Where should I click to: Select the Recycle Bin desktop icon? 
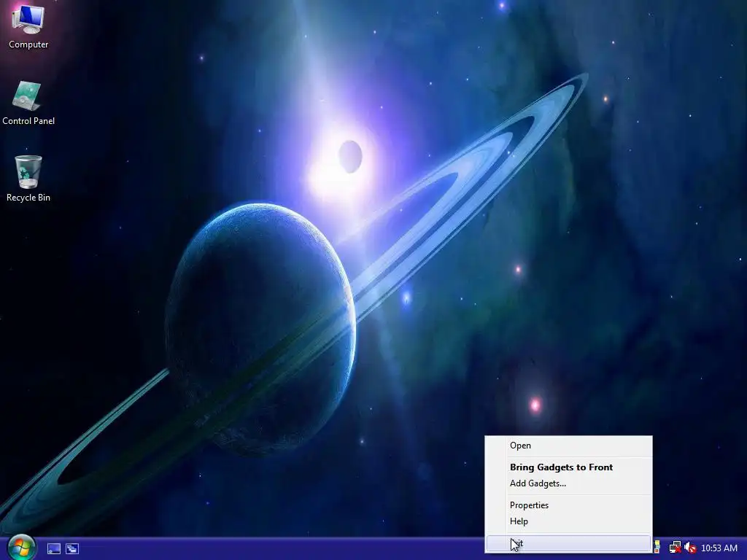[28, 179]
